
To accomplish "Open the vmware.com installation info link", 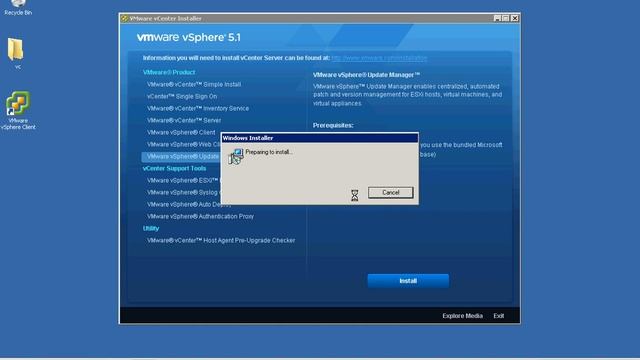I will click(x=379, y=58).
